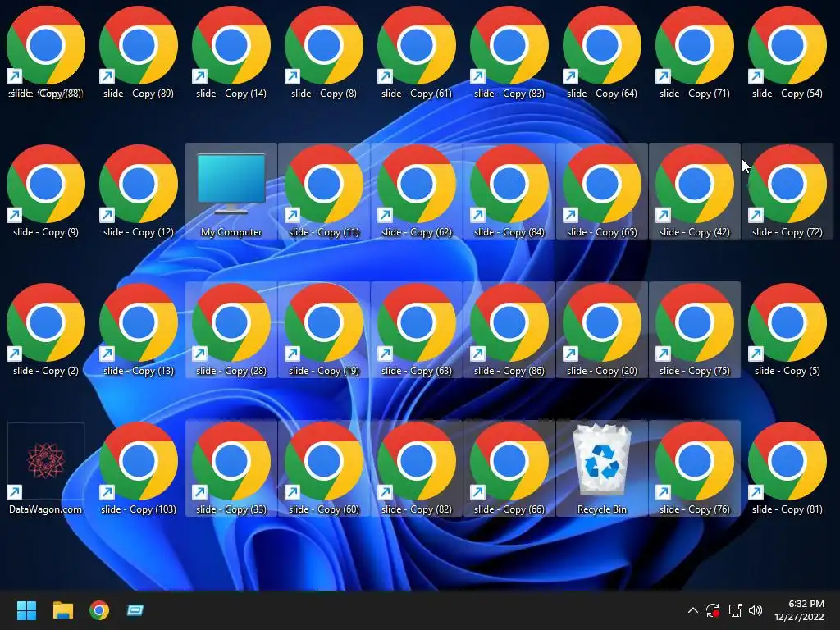Image resolution: width=840 pixels, height=630 pixels.
Task: Select the slide - Copy (83) shortcut
Action: click(509, 52)
